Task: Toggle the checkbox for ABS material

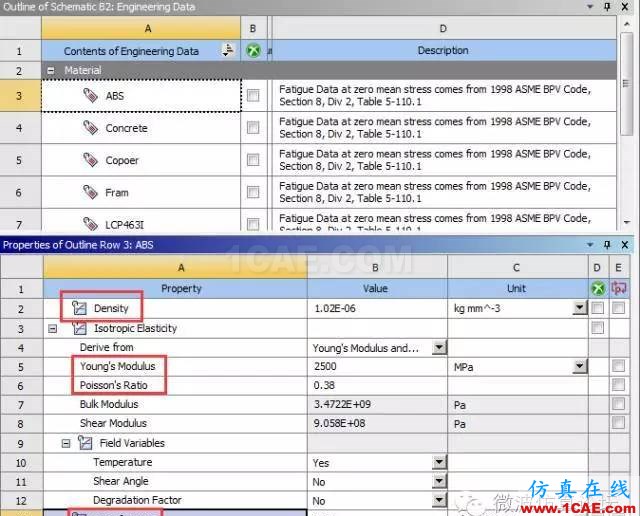Action: click(x=253, y=96)
